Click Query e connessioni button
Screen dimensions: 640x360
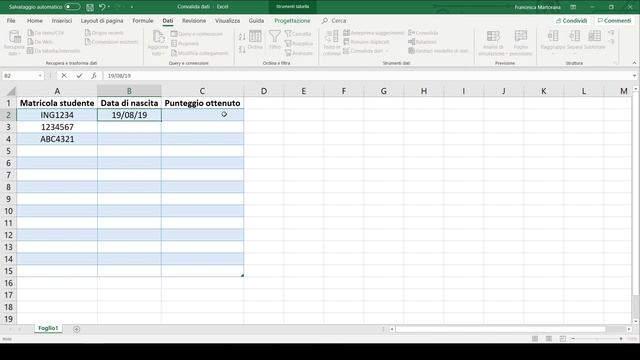[197, 34]
